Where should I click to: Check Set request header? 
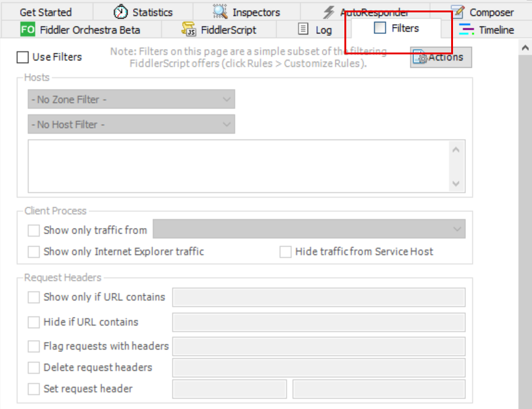pos(33,389)
